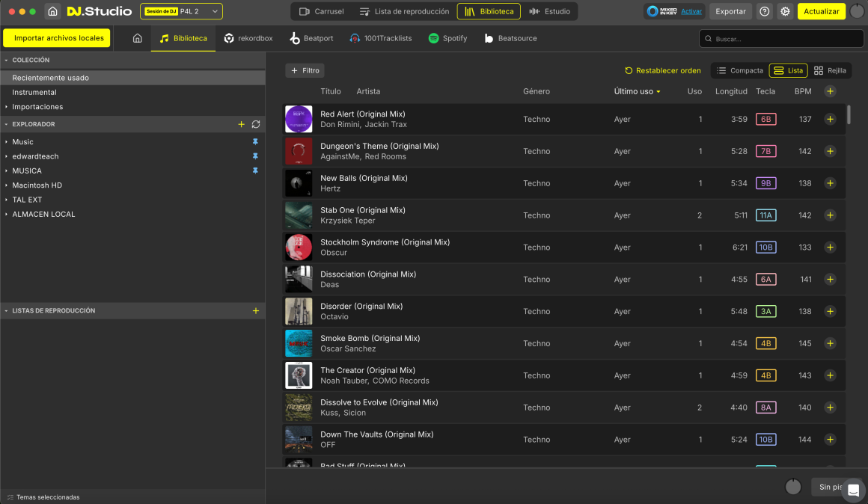Click the 6B key tag of Red Alert
Image resolution: width=868 pixels, height=504 pixels.
click(x=765, y=119)
